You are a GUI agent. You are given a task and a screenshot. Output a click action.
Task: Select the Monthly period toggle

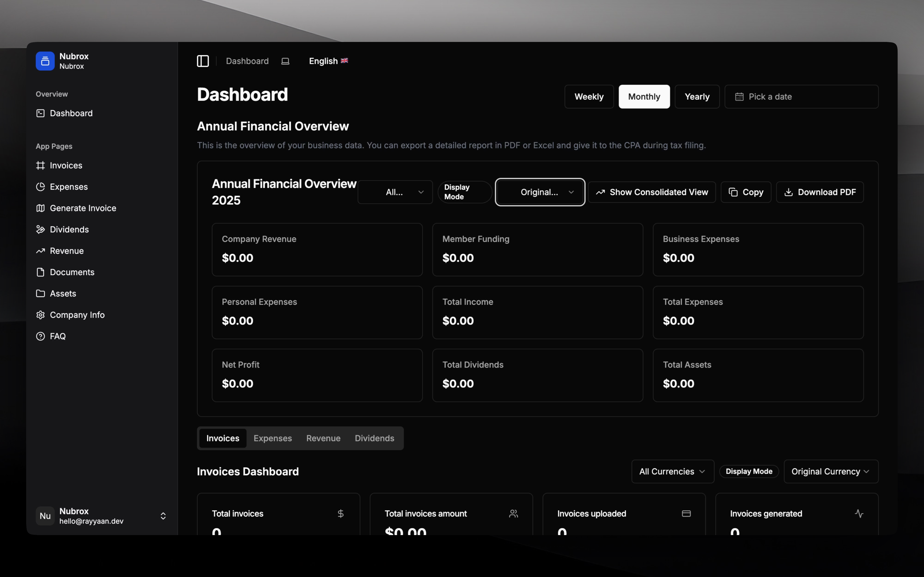tap(644, 96)
